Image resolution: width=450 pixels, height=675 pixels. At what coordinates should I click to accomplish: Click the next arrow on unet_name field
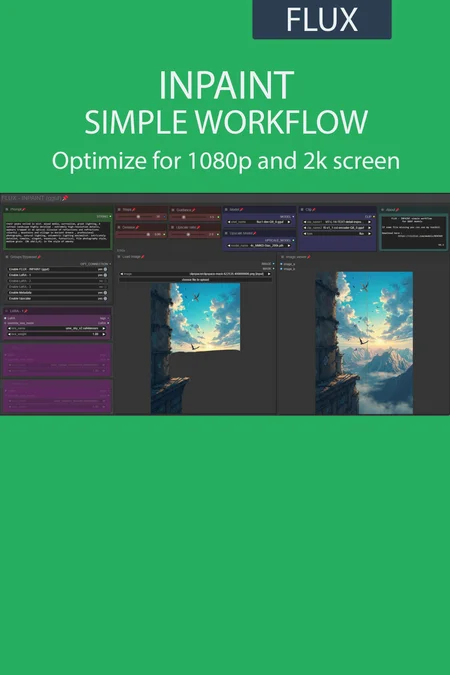coord(289,222)
